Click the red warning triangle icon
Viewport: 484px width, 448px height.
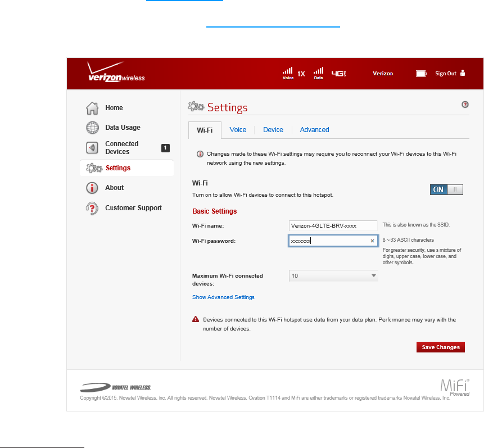tap(196, 319)
